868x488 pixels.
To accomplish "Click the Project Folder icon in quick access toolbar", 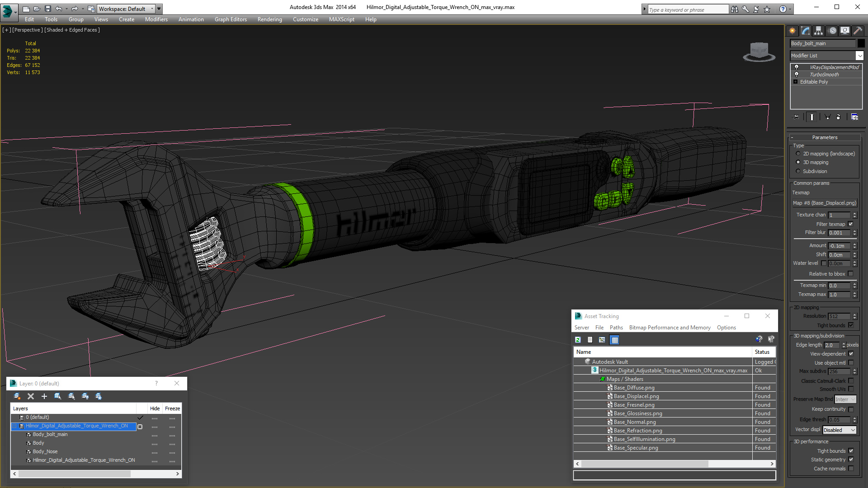I will click(x=91, y=9).
